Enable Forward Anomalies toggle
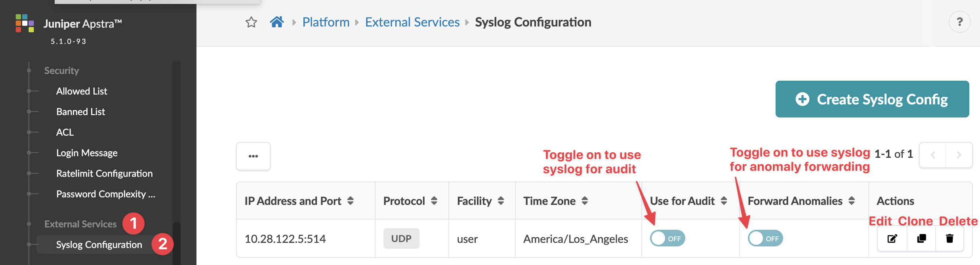The height and width of the screenshot is (265, 980). [x=765, y=238]
